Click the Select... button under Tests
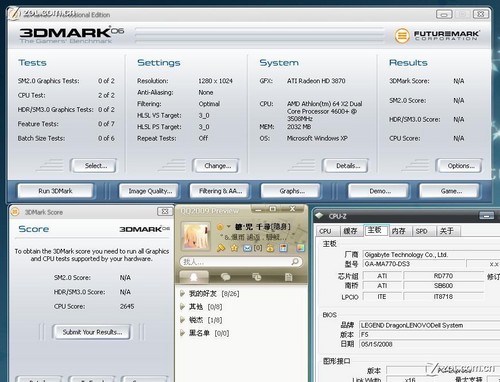The width and height of the screenshot is (500, 382). pyautogui.click(x=94, y=166)
